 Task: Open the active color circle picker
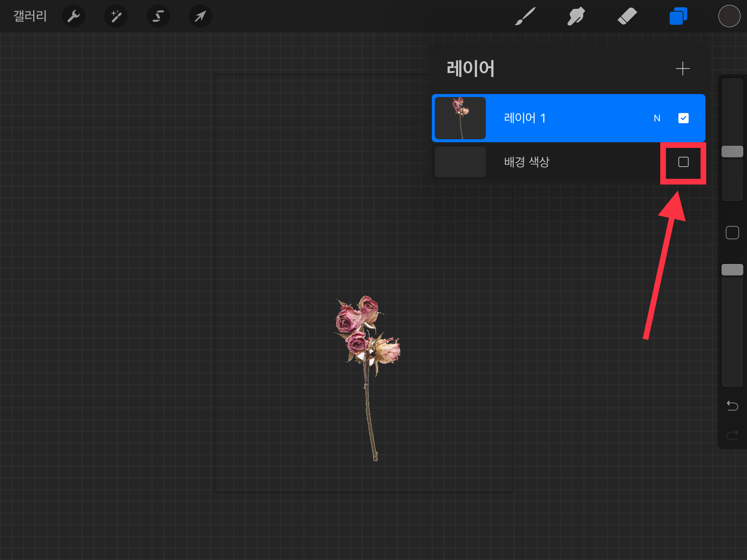pos(729,16)
